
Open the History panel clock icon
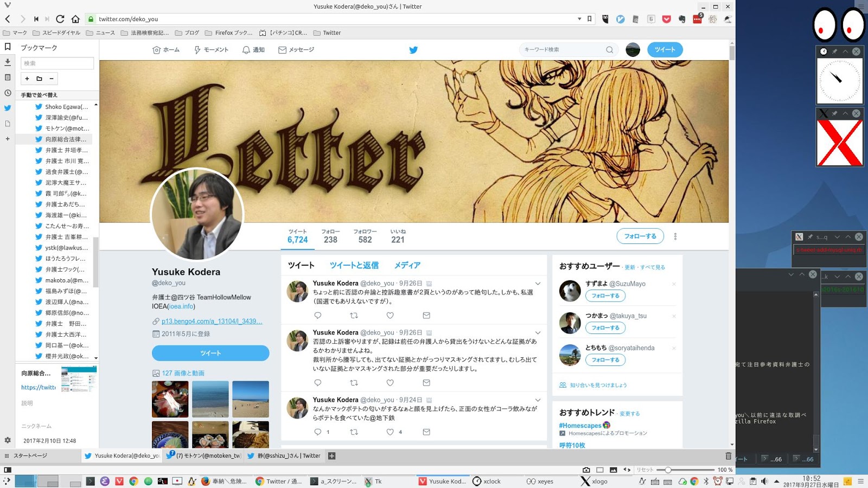(x=8, y=93)
